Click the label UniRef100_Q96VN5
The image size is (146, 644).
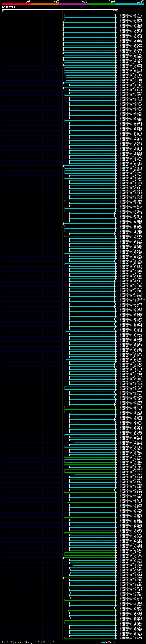tap(131, 339)
